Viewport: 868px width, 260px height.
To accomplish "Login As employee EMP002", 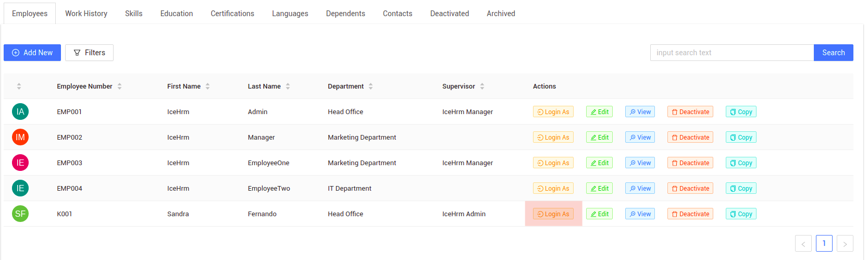I will point(553,137).
